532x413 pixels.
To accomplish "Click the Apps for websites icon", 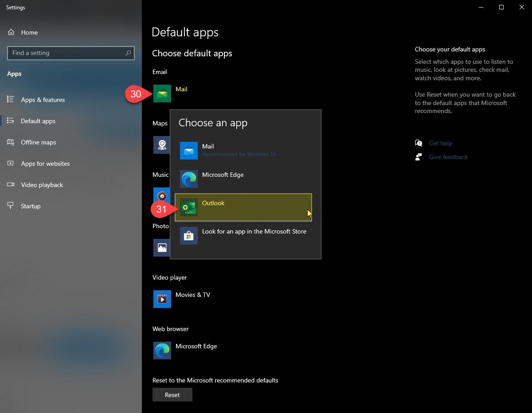I will click(x=11, y=164).
